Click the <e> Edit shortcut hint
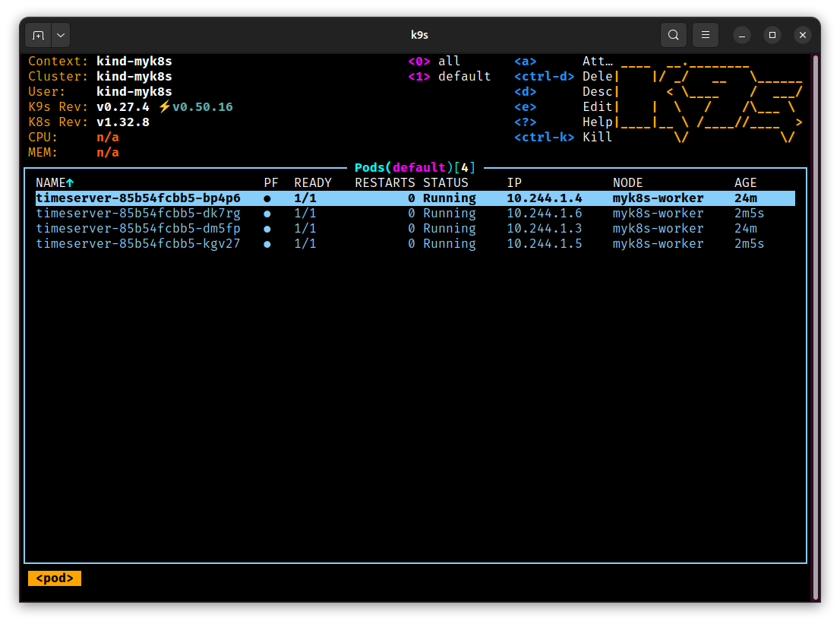840x624 pixels. click(x=563, y=106)
